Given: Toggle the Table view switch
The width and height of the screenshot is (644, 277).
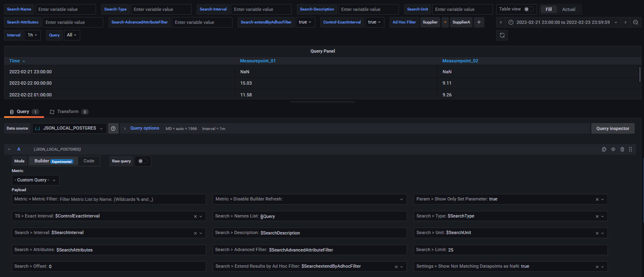Looking at the screenshot, I should click(x=528, y=9).
